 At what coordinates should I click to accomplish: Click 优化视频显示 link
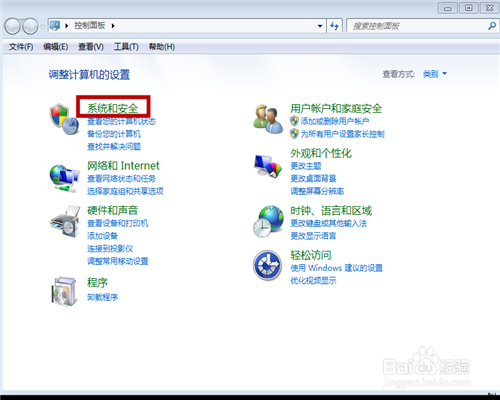tap(313, 281)
